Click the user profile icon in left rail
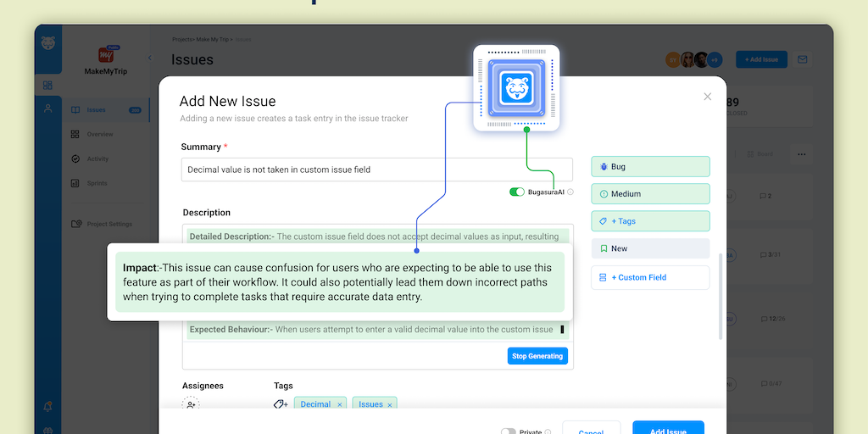The height and width of the screenshot is (434, 868). pos(47,108)
